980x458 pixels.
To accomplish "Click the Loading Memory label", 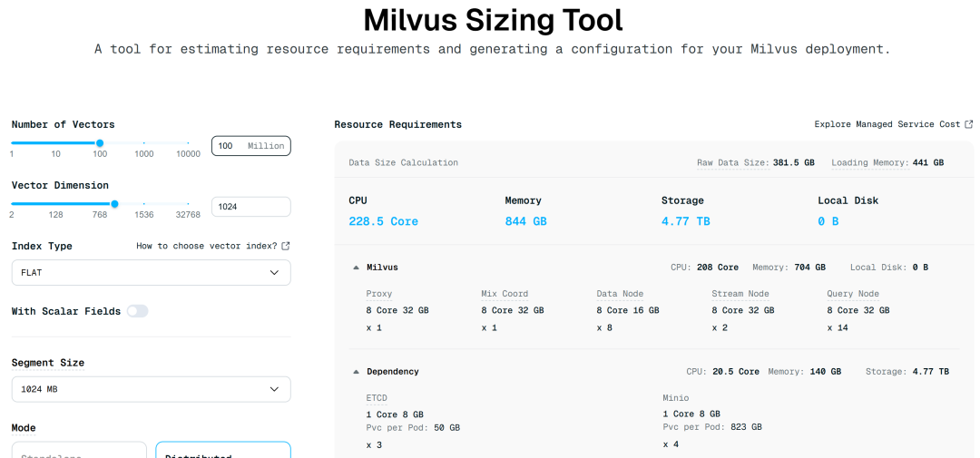I will point(870,162).
